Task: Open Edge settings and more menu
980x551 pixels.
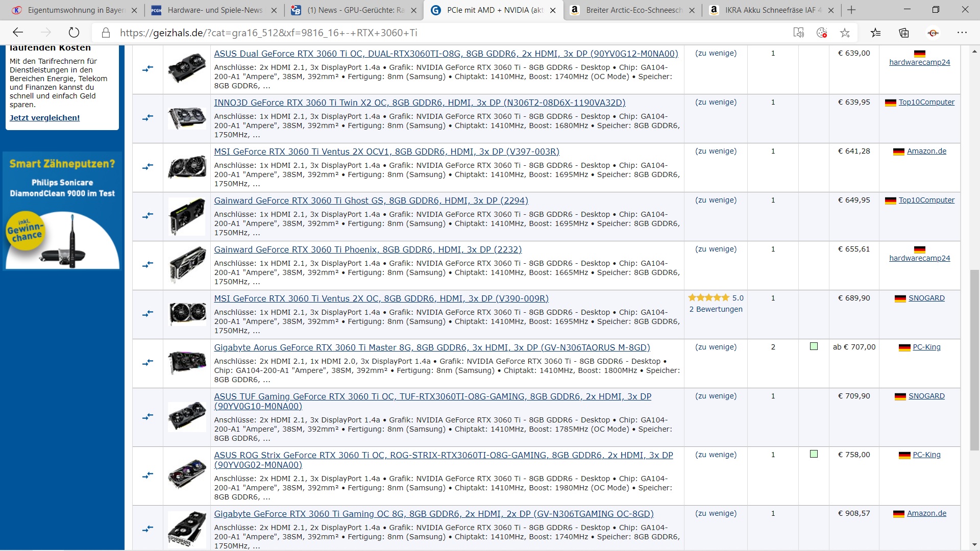Action: point(962,33)
